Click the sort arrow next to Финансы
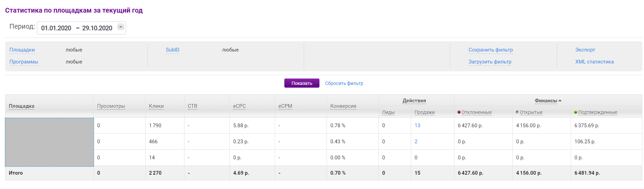This screenshot has width=644, height=189. [x=560, y=100]
